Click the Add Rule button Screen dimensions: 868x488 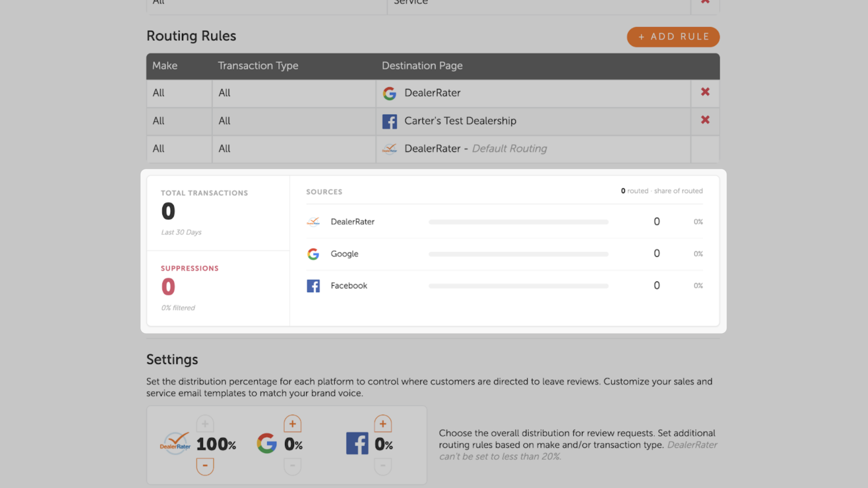pos(673,37)
